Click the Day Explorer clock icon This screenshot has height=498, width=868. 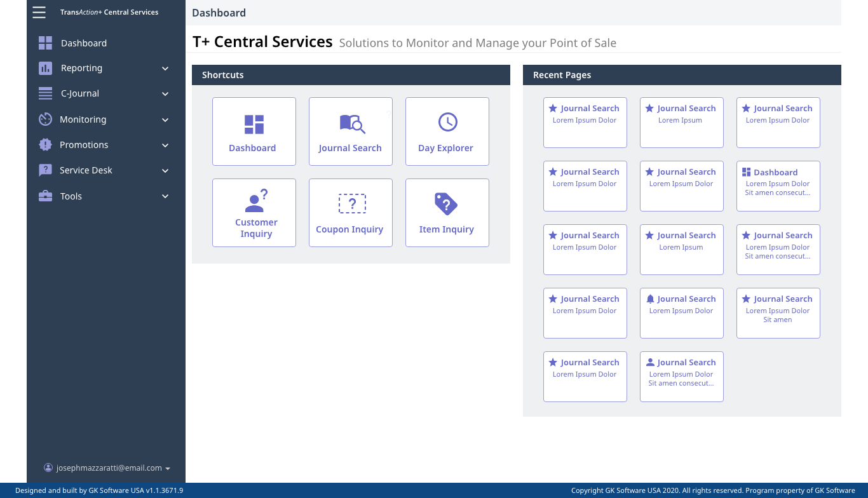click(447, 122)
